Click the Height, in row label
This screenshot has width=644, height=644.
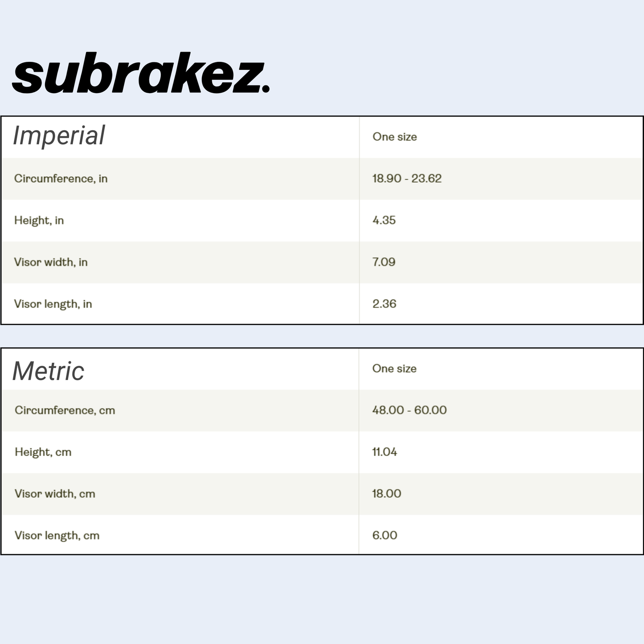click(39, 220)
